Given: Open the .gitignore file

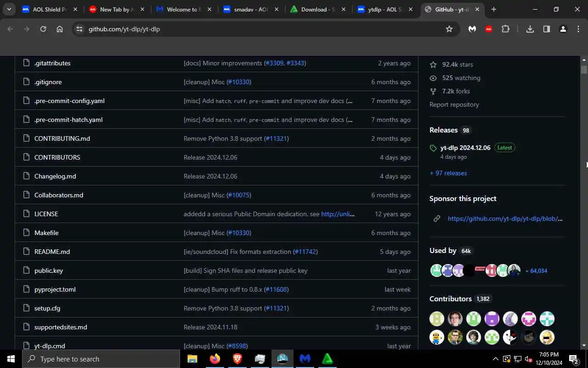Looking at the screenshot, I should pos(48,82).
